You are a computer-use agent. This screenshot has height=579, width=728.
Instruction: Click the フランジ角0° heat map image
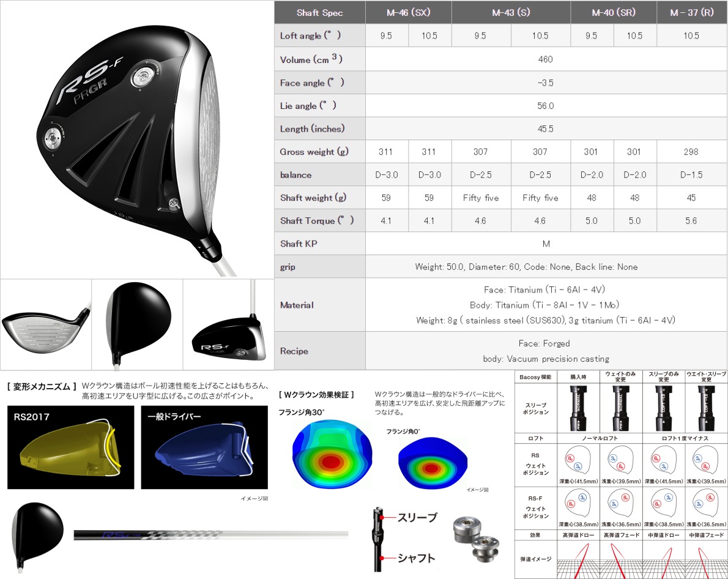tap(433, 463)
